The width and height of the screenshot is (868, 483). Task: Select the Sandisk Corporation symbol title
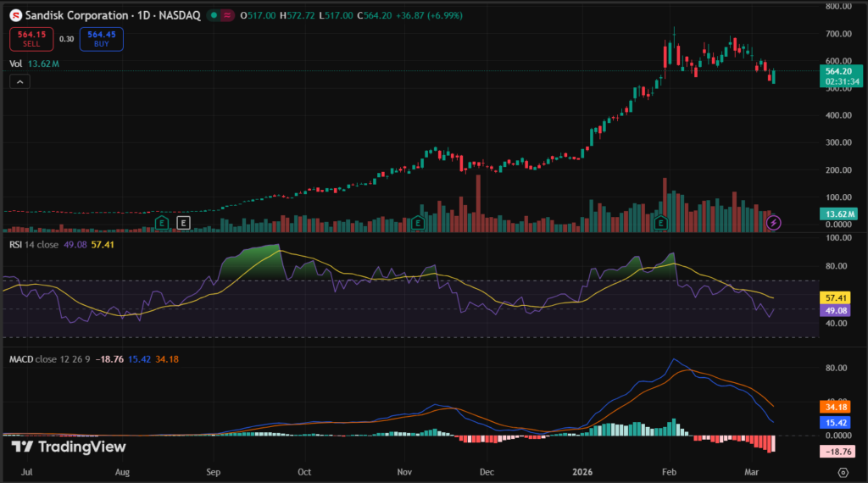(78, 16)
